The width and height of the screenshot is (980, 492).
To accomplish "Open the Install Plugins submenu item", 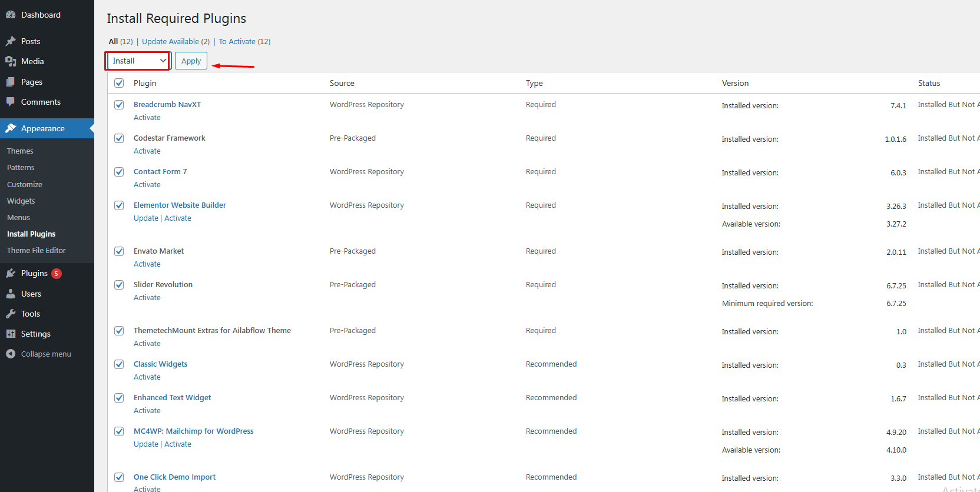I will tap(31, 234).
